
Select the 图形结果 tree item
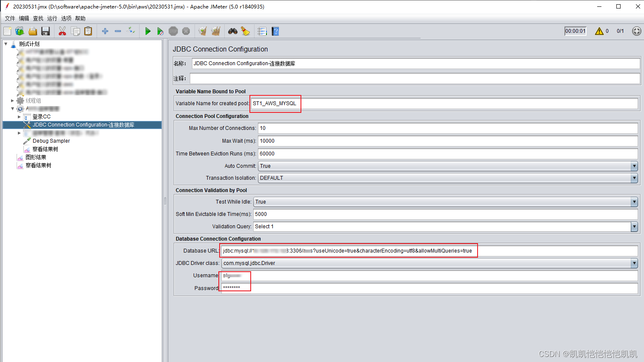pos(36,157)
